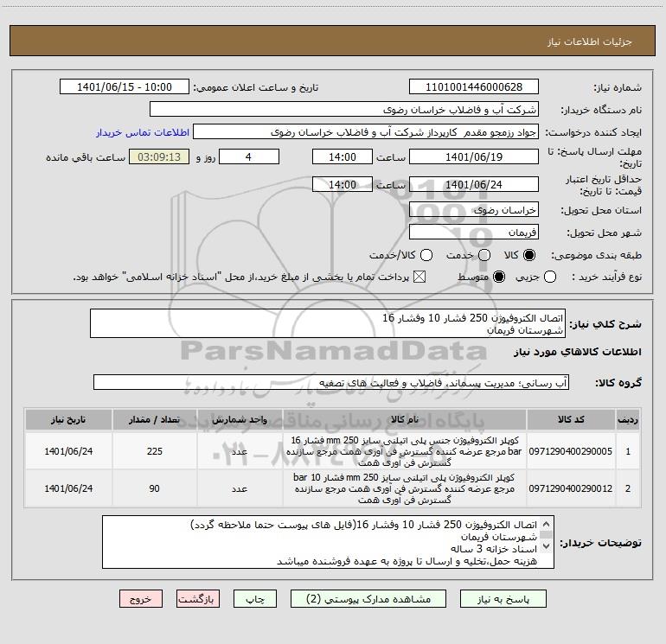The height and width of the screenshot is (644, 666).
Task: Select the خدمت radio button
Action: coord(484,255)
